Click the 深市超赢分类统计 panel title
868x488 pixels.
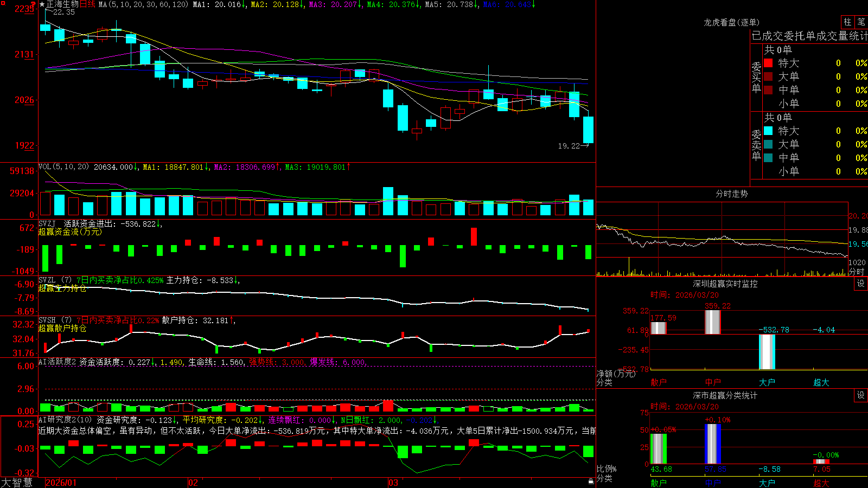[x=725, y=395]
